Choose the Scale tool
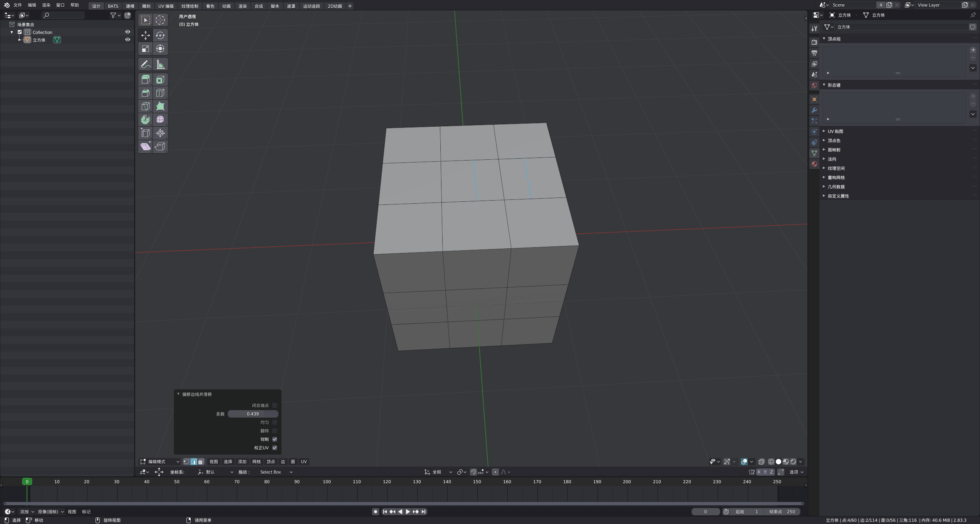Image resolution: width=980 pixels, height=524 pixels. (146, 49)
